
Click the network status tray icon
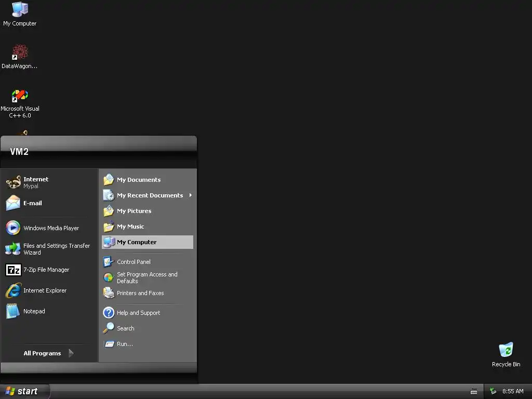(x=493, y=391)
